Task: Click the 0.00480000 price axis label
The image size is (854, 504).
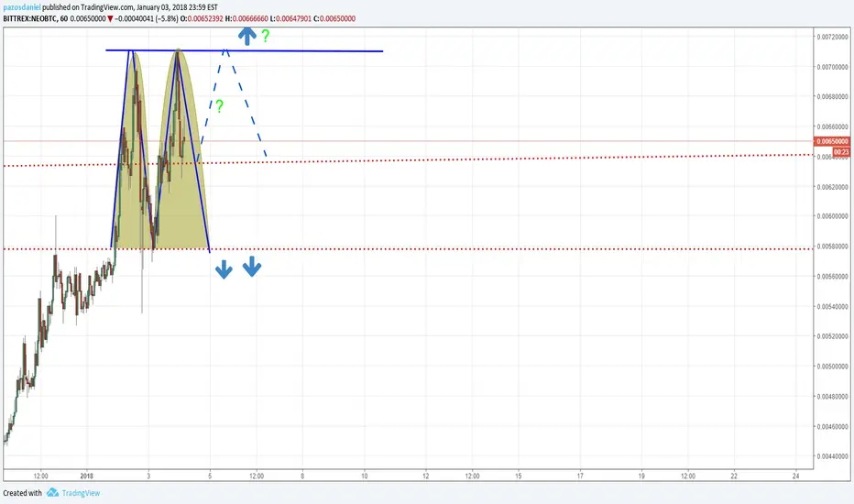Action: point(832,396)
